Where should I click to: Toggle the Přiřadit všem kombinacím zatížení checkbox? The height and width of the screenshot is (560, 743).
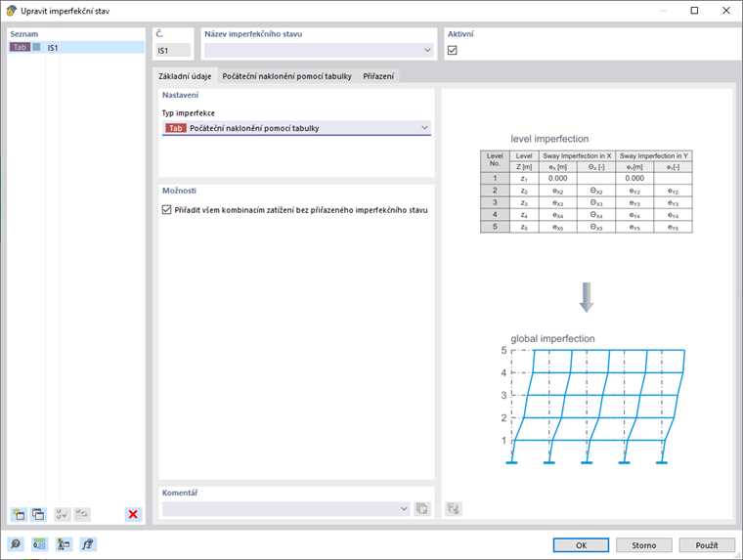pos(167,209)
